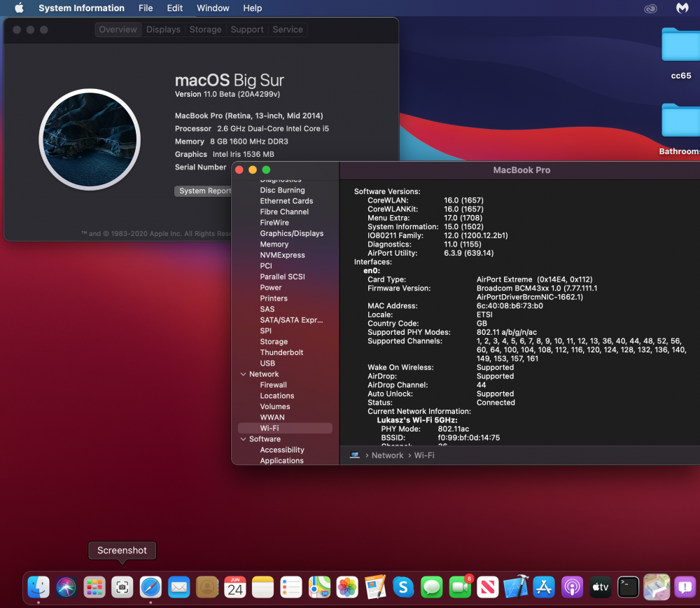
Task: Select Firewall under Network
Action: [273, 385]
